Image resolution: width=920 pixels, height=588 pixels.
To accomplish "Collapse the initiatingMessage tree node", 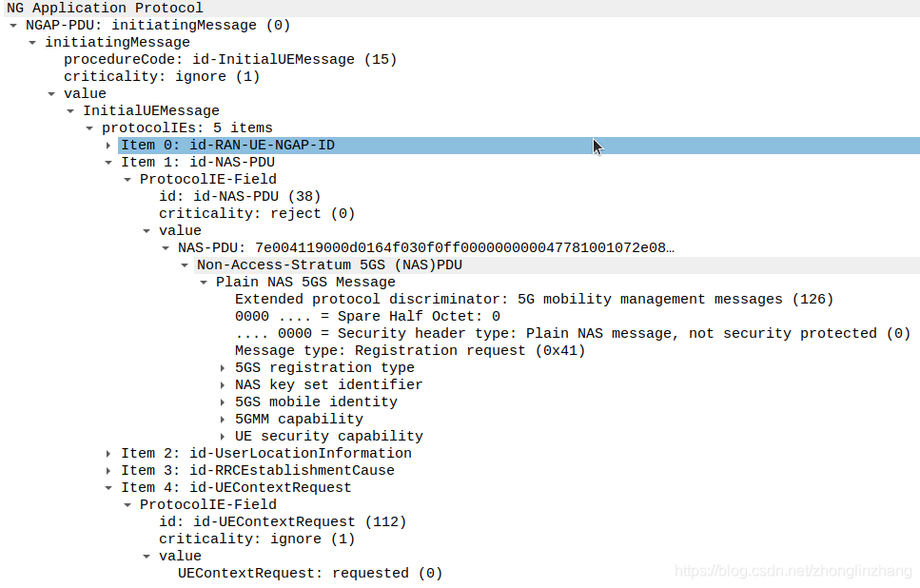I will [x=32, y=42].
